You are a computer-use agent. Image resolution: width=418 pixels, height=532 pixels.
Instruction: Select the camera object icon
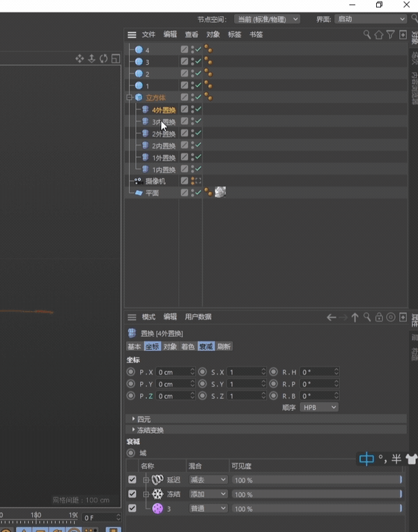coord(138,181)
